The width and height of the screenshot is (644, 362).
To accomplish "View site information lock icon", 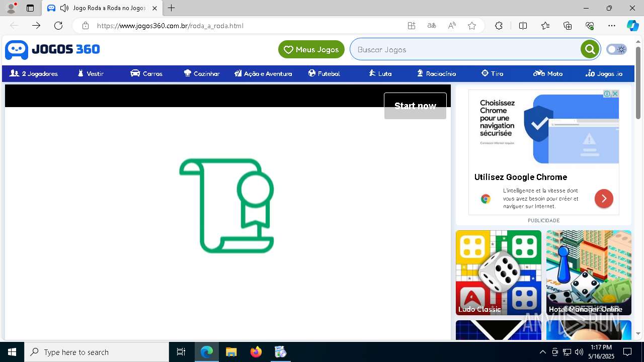I will 86,26.
